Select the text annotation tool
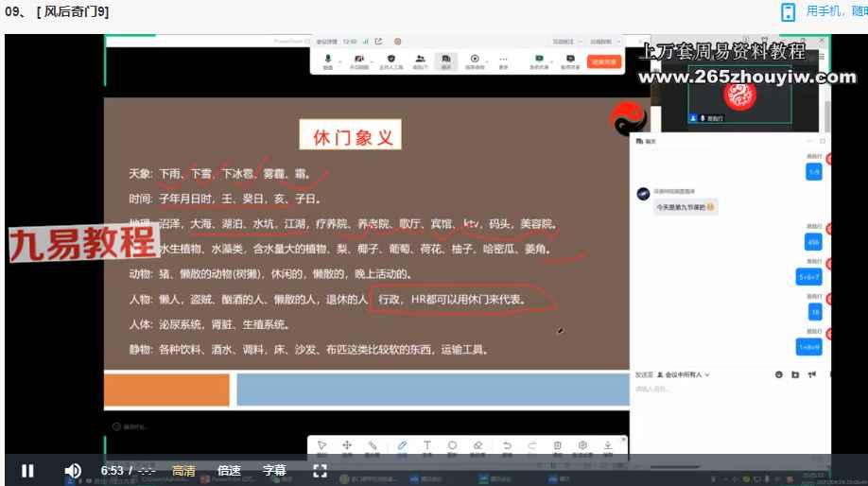The height and width of the screenshot is (486, 868). [x=426, y=446]
